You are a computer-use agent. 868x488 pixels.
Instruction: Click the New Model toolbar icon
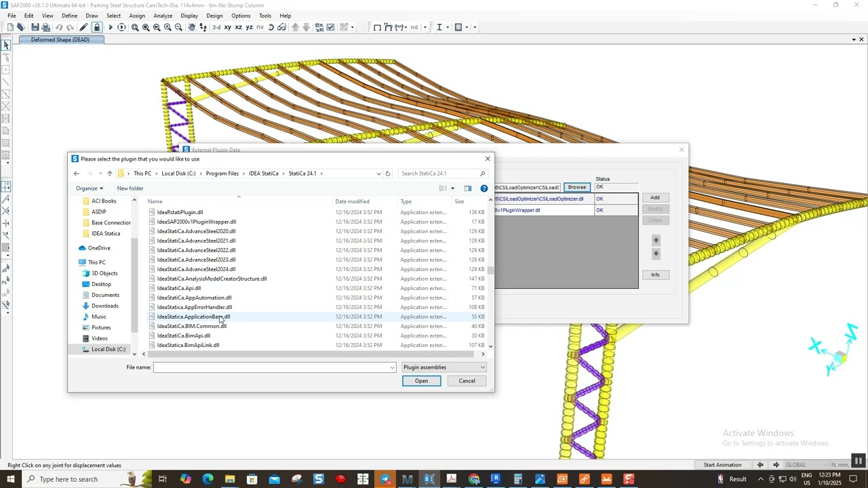point(10,27)
